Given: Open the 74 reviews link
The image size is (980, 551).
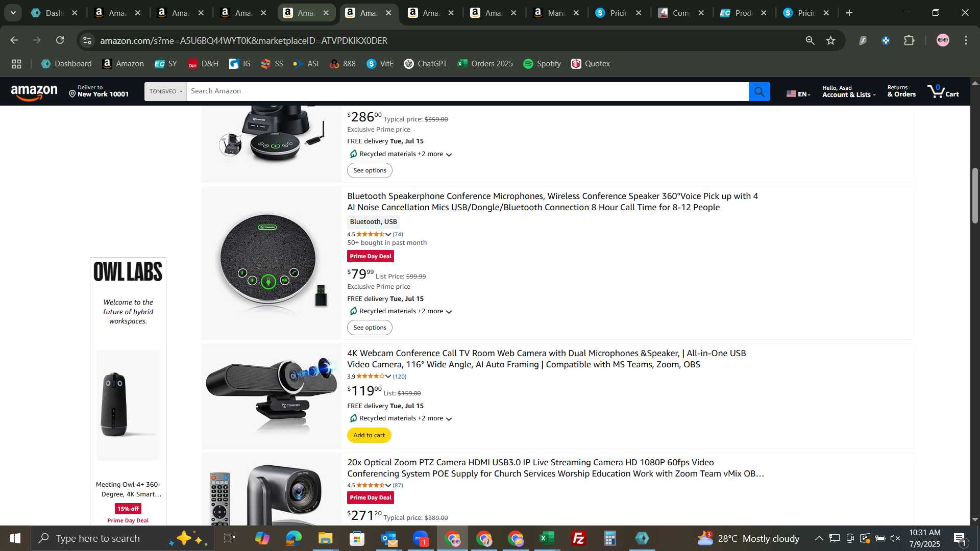Looking at the screenshot, I should 398,234.
